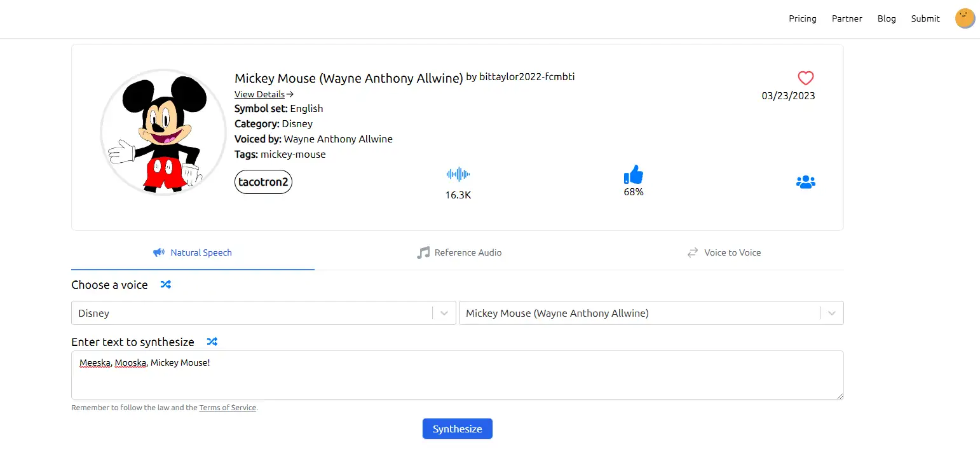Switch to the Natural Speech tab
Image resolution: width=980 pixels, height=449 pixels.
click(193, 253)
